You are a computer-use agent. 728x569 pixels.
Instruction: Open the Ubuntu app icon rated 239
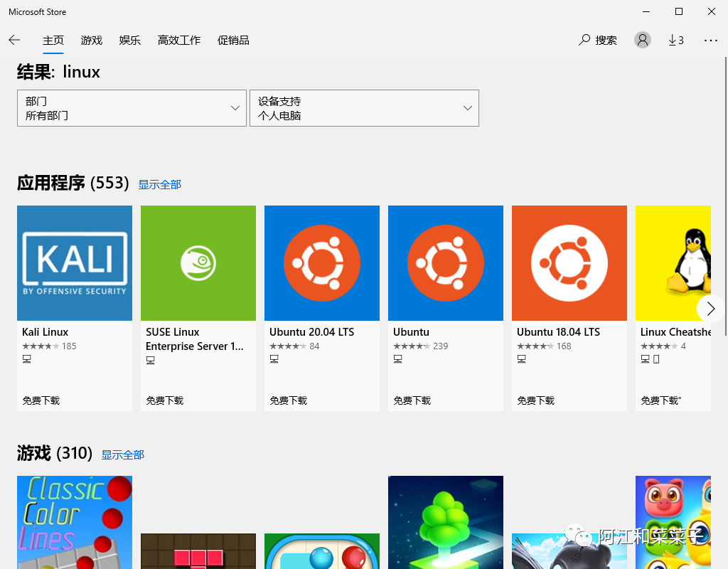[x=446, y=263]
